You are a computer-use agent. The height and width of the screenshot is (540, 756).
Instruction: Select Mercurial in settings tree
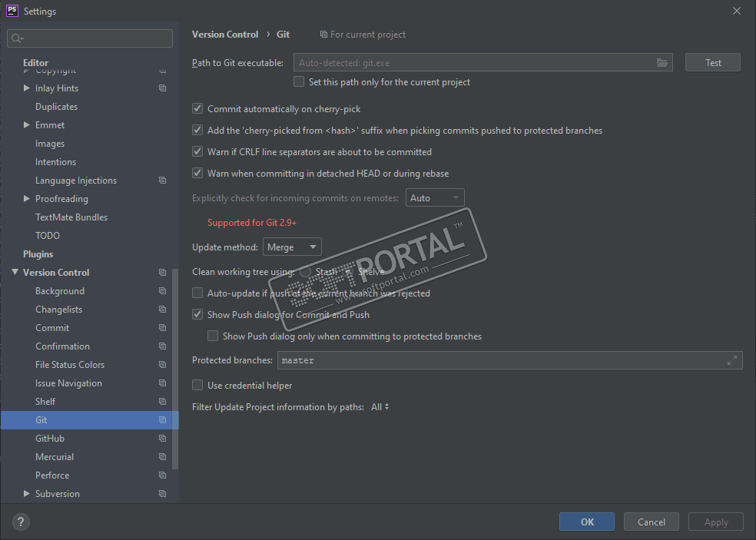(x=55, y=456)
